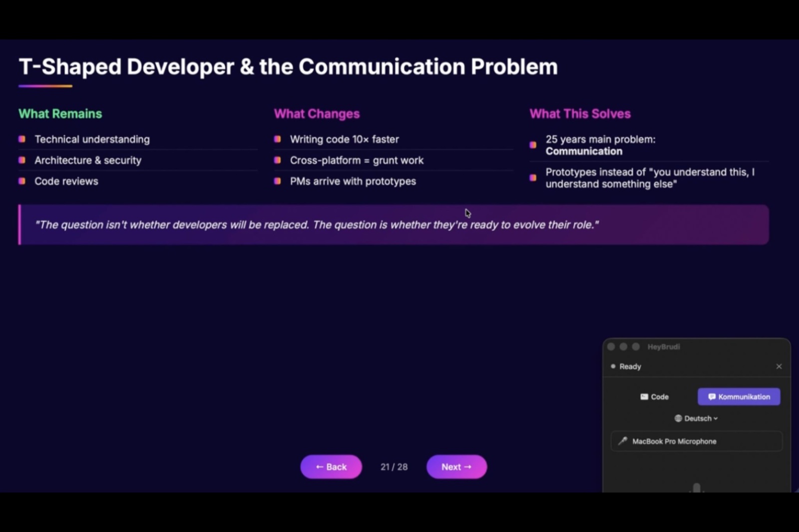Click the Back navigation button
This screenshot has width=799, height=532.
(x=331, y=467)
